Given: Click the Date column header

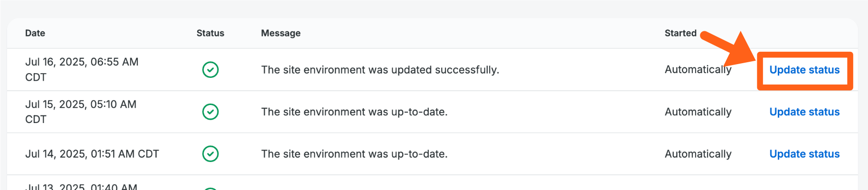Looking at the screenshot, I should (35, 33).
